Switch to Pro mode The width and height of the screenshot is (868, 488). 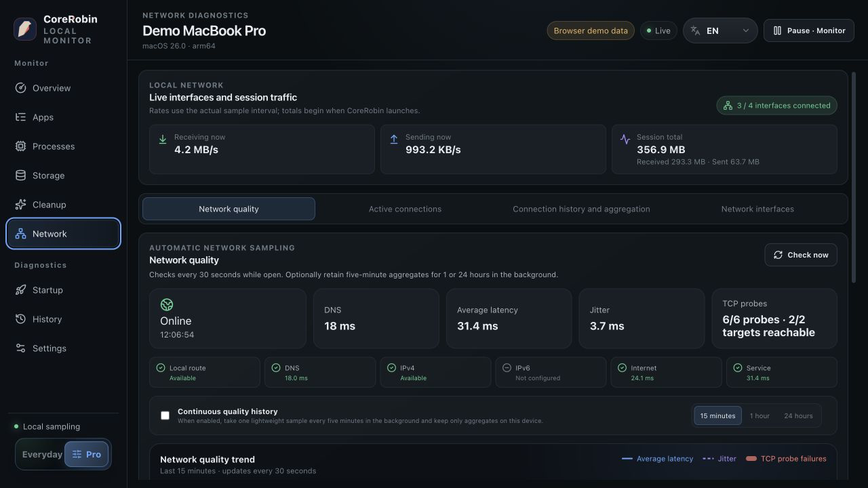coord(87,454)
